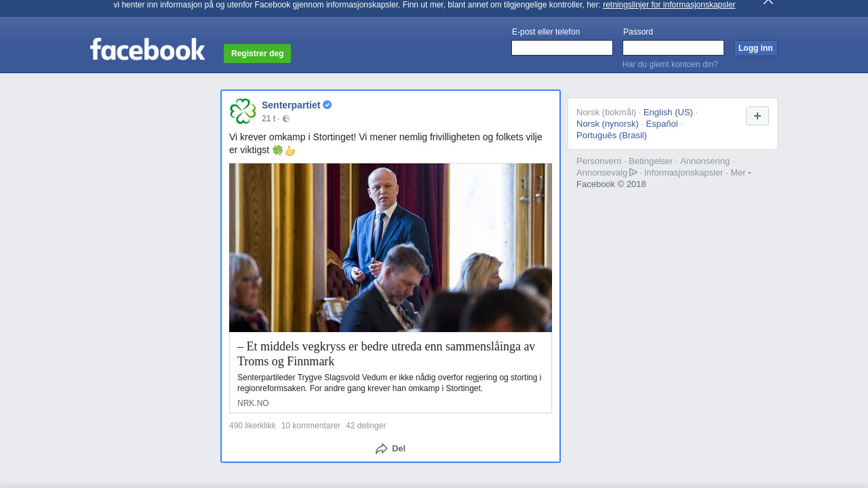
Task: Open the NRK article photo thumbnail
Action: [x=391, y=247]
